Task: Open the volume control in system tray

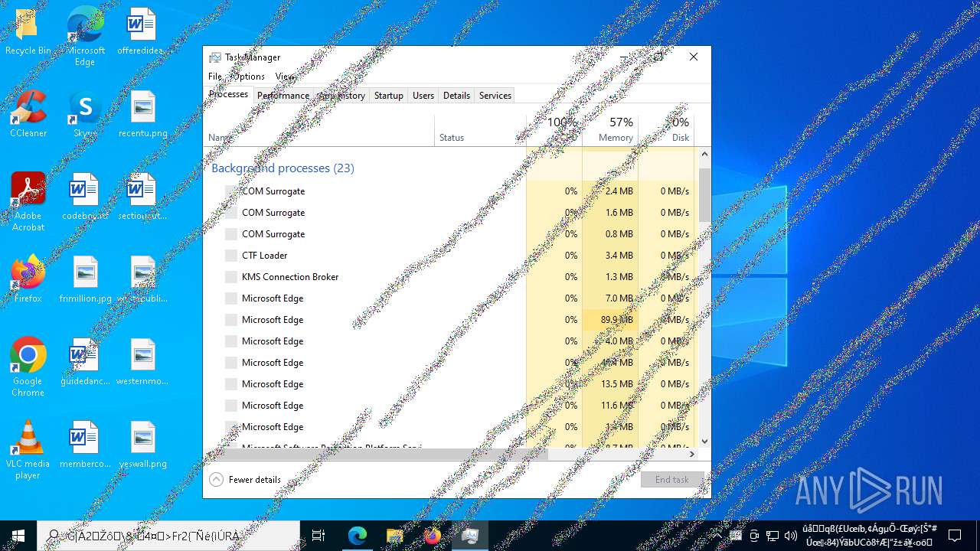Action: click(791, 536)
